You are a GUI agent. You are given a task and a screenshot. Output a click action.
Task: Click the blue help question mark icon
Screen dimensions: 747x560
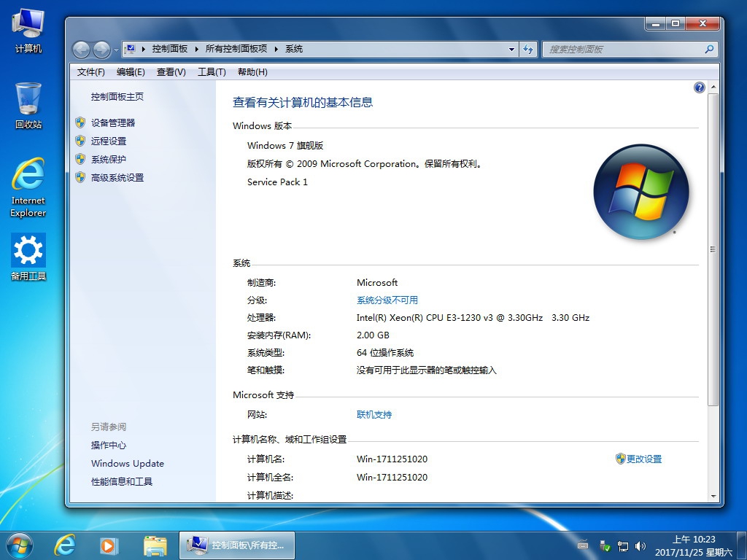click(x=699, y=87)
